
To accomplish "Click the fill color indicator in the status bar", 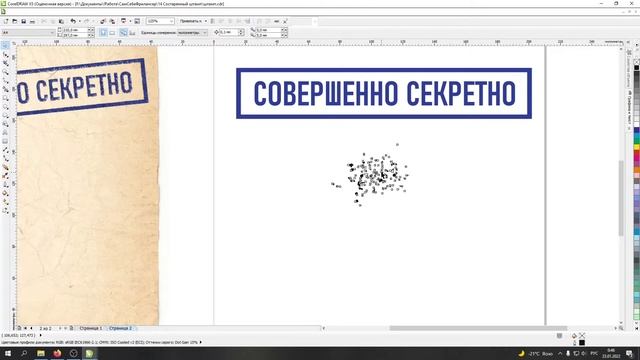I will coord(582,335).
